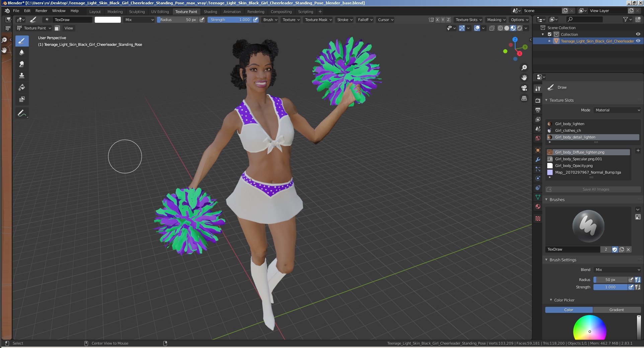This screenshot has height=348, width=644.
Task: Select the Smear tool
Action: (22, 64)
